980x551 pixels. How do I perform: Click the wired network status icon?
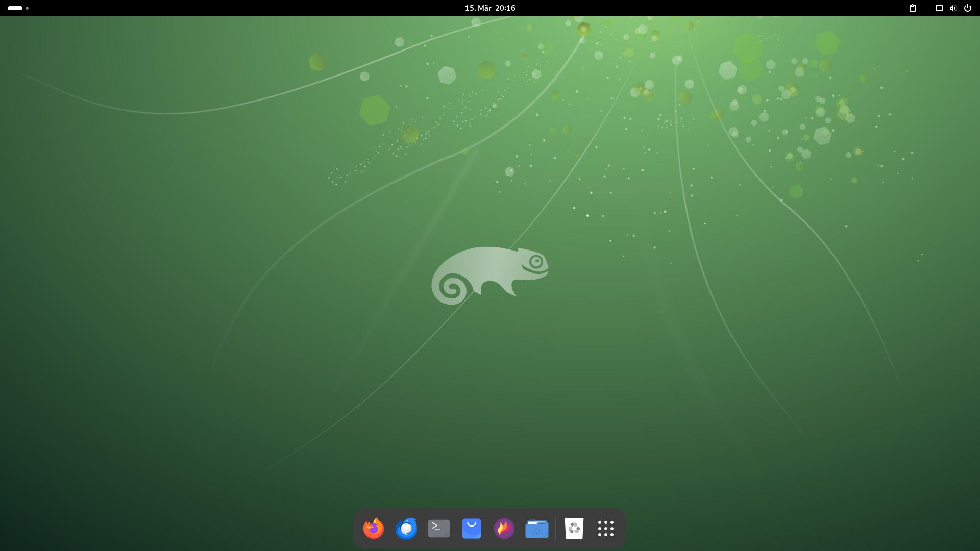point(939,8)
